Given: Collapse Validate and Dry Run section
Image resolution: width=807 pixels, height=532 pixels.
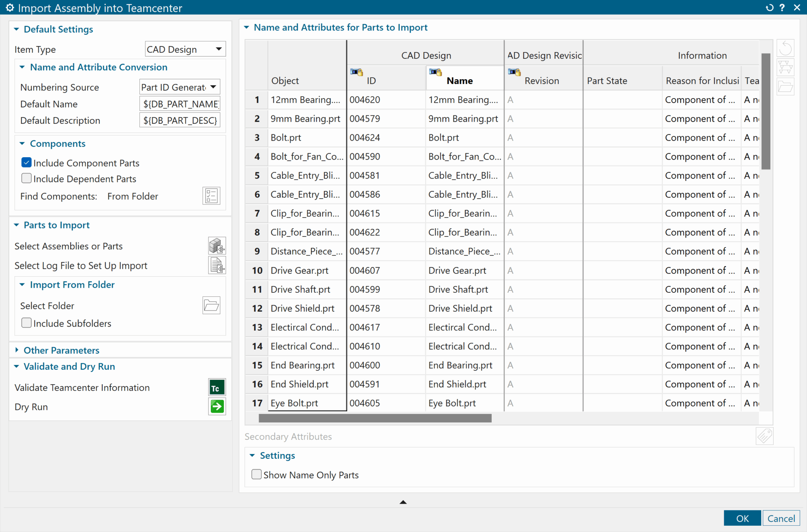Looking at the screenshot, I should 16,366.
